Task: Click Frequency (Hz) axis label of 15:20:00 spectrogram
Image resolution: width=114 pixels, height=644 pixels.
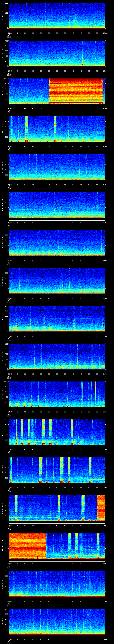Action: (3, 243)
